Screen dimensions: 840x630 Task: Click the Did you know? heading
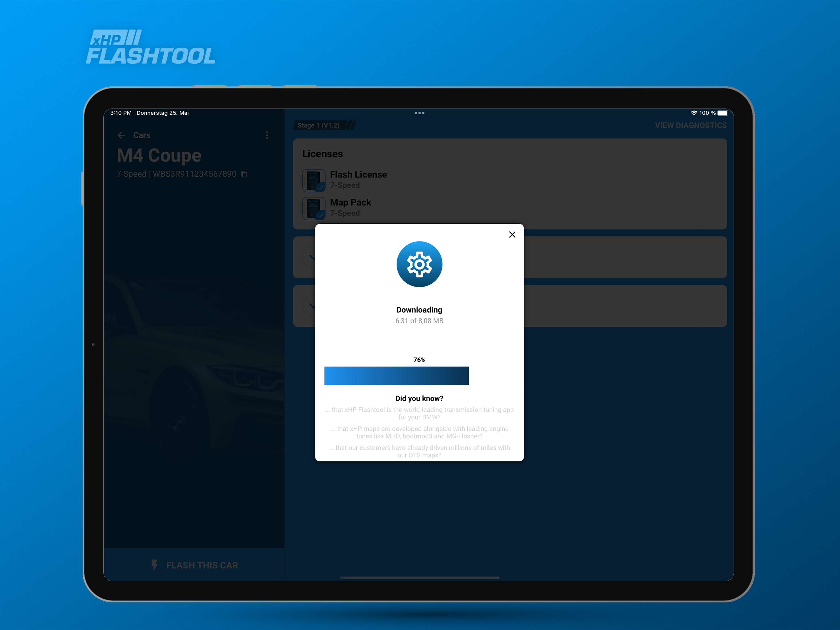419,398
